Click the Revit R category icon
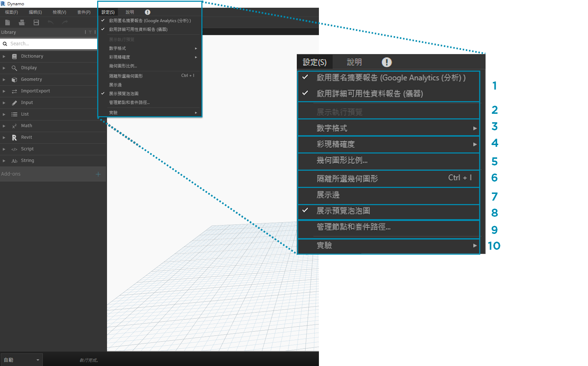Screen dimensions: 588x366 tap(14, 137)
